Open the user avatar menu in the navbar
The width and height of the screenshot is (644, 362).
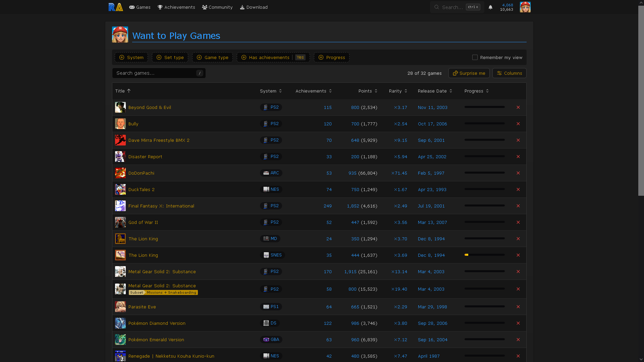(525, 7)
